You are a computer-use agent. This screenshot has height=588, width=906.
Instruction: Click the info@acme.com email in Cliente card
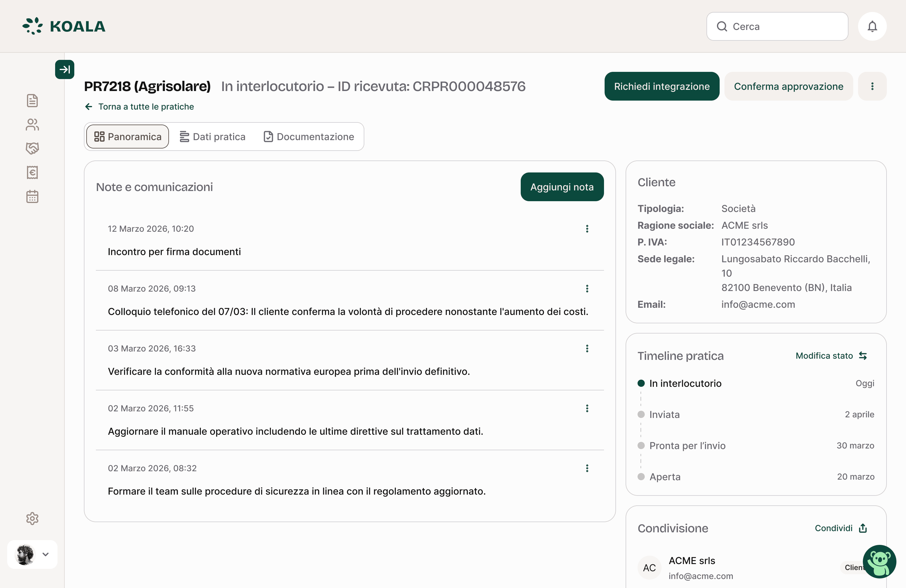(758, 304)
